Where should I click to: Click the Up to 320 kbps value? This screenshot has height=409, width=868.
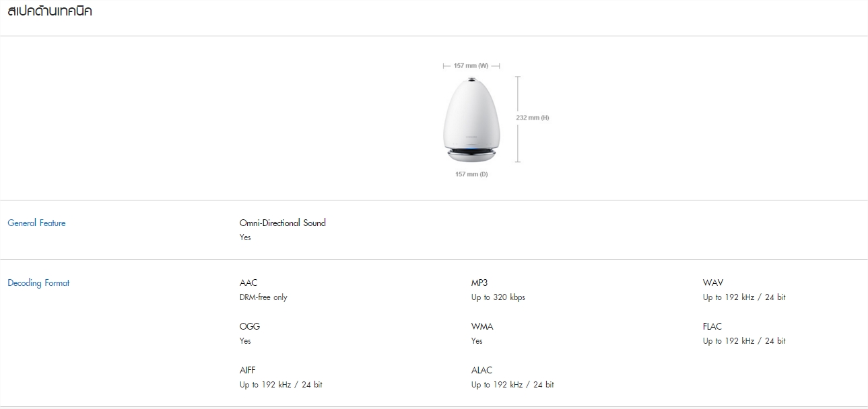coord(498,297)
